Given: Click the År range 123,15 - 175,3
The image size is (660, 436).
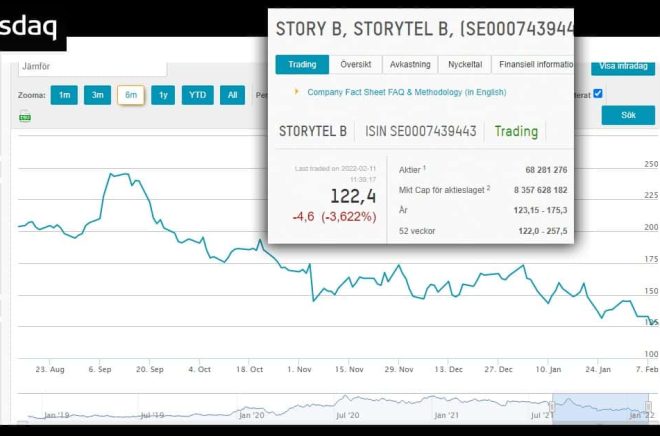Looking at the screenshot, I should pyautogui.click(x=540, y=210).
